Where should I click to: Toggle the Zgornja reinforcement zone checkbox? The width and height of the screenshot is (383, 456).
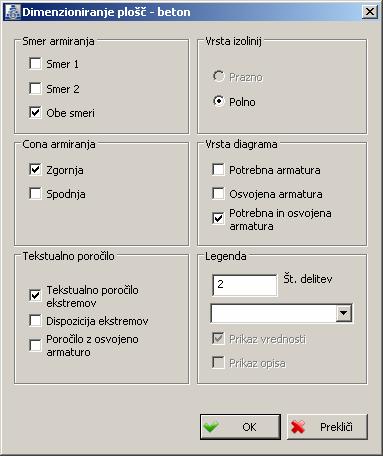pos(35,169)
